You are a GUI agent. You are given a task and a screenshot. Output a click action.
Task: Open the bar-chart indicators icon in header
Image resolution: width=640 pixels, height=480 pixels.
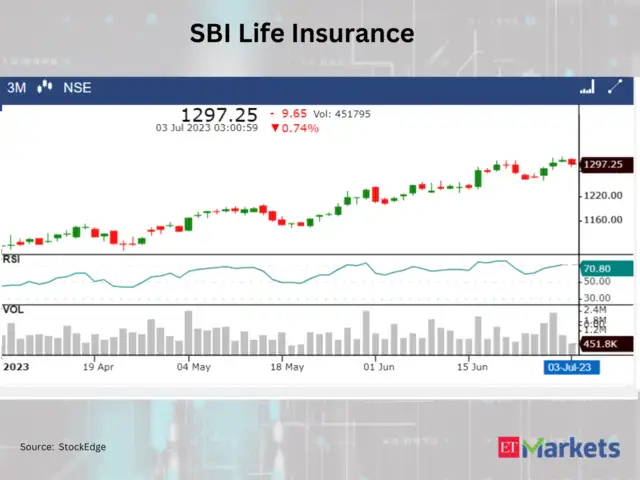(x=587, y=87)
